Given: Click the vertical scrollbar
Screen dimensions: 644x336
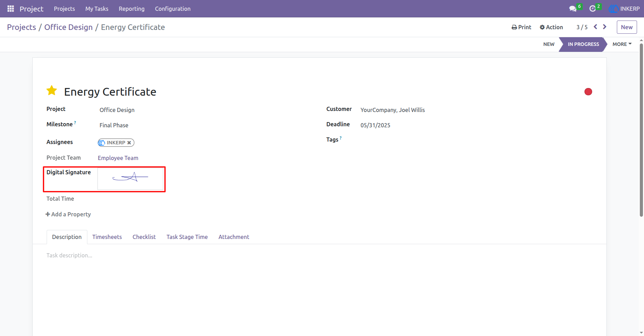Looking at the screenshot, I should (x=641, y=130).
